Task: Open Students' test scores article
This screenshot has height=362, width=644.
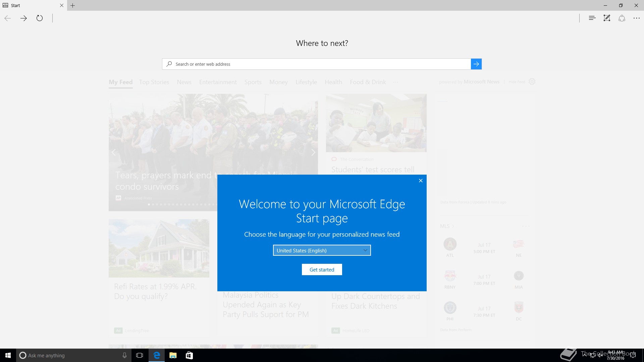Action: coord(373,170)
